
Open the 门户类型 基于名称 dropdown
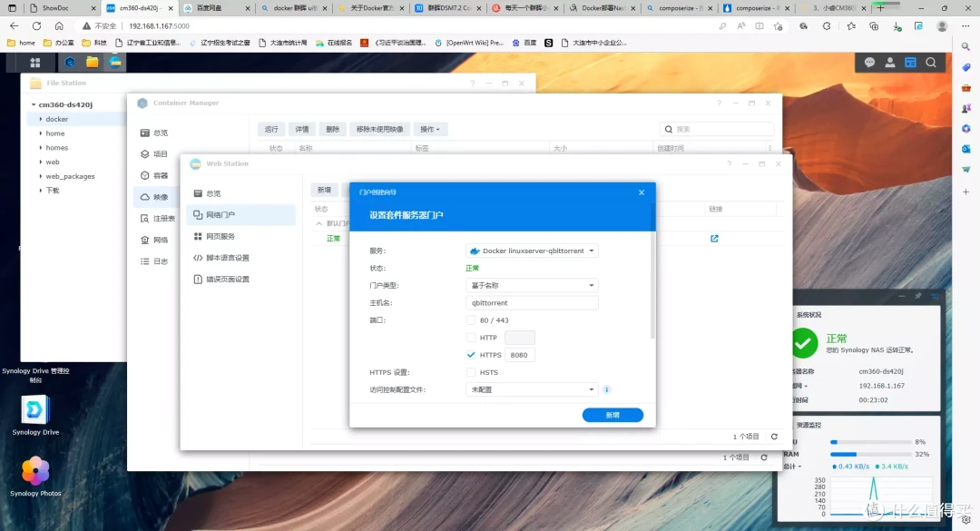[x=532, y=285]
